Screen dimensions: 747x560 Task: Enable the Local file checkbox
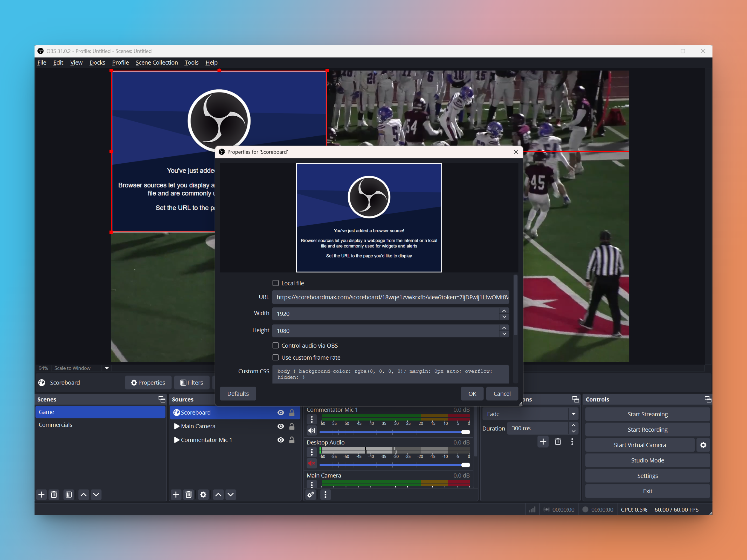click(x=275, y=283)
